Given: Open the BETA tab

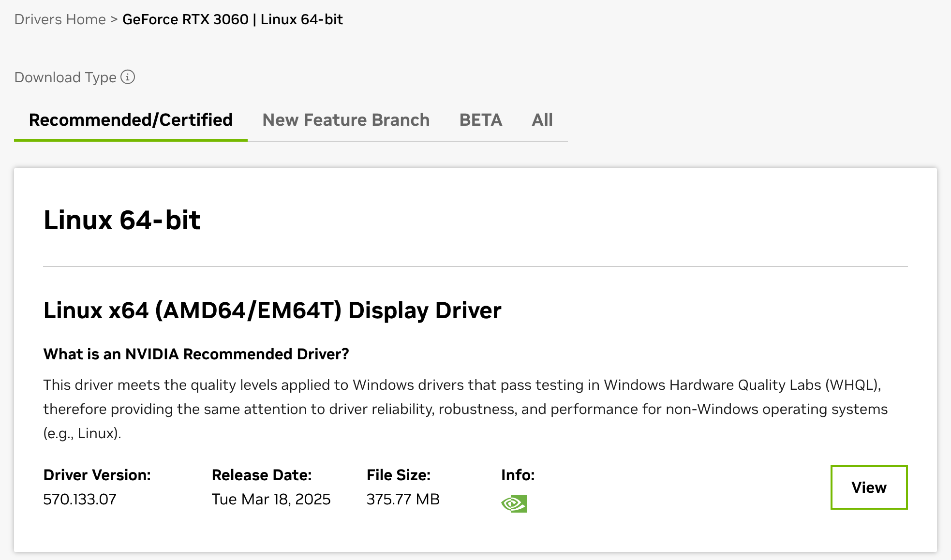Looking at the screenshot, I should [x=481, y=120].
